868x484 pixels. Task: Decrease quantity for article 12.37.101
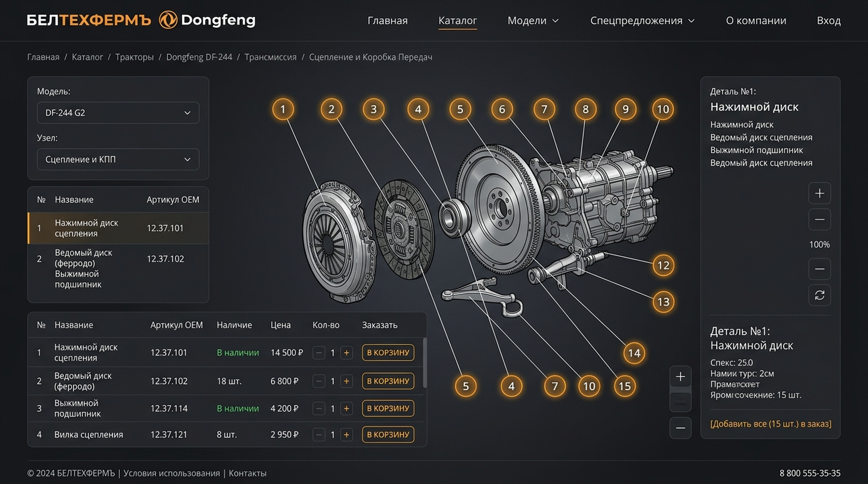[319, 353]
